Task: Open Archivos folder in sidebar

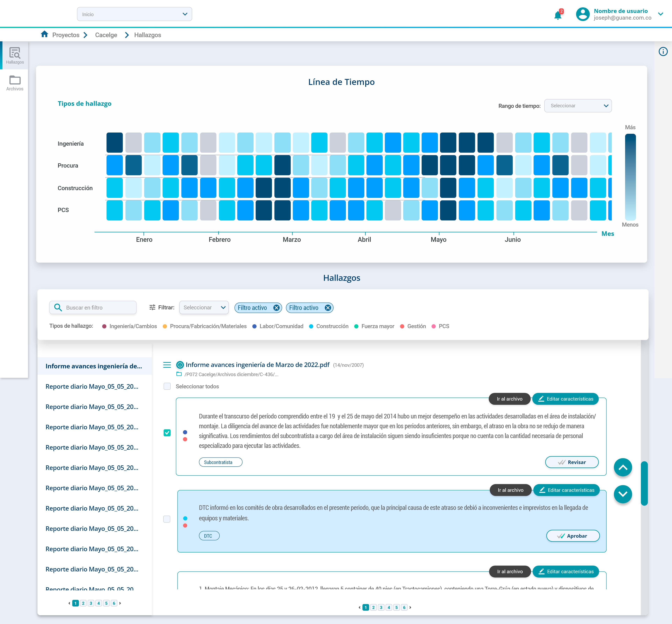Action: [15, 83]
